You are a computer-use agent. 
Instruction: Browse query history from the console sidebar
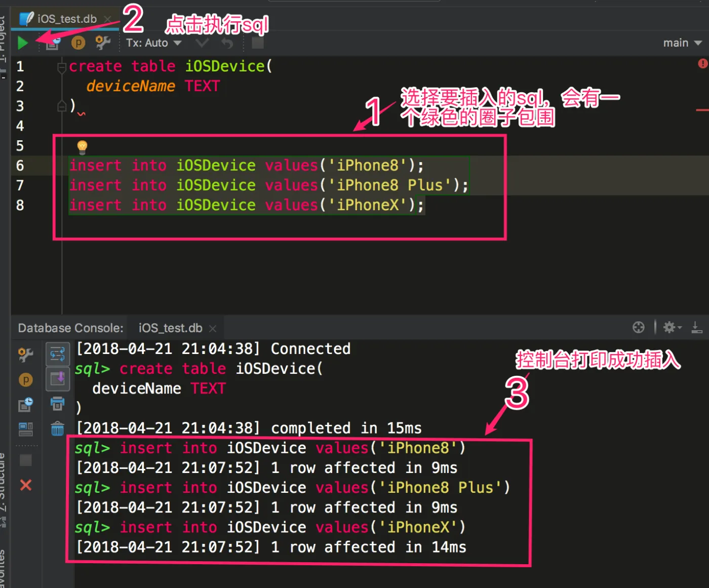pyautogui.click(x=26, y=404)
